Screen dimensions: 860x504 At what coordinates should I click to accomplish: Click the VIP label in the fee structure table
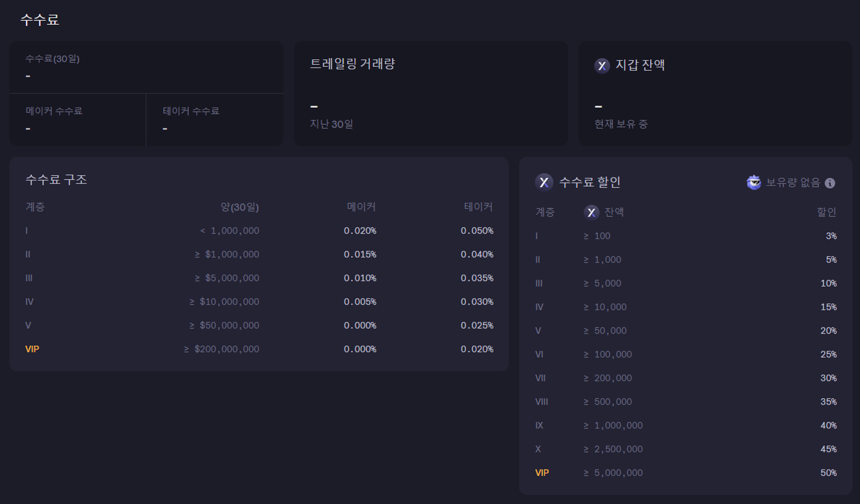(32, 348)
